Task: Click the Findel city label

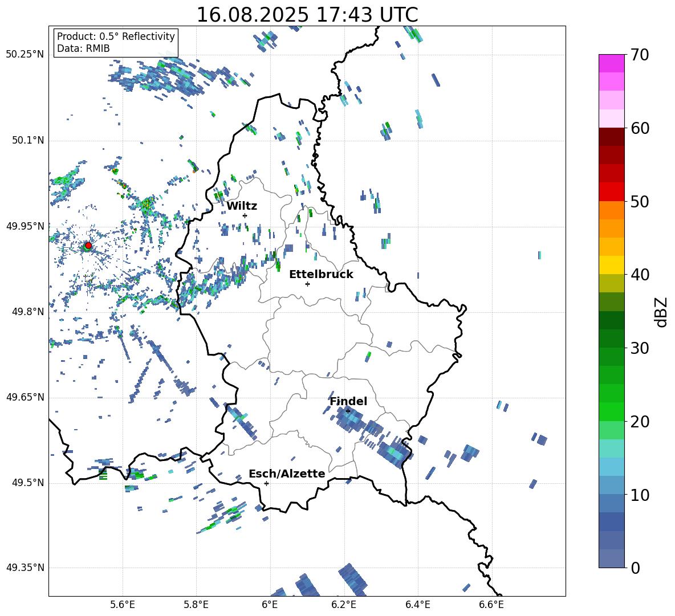Action: (x=348, y=401)
